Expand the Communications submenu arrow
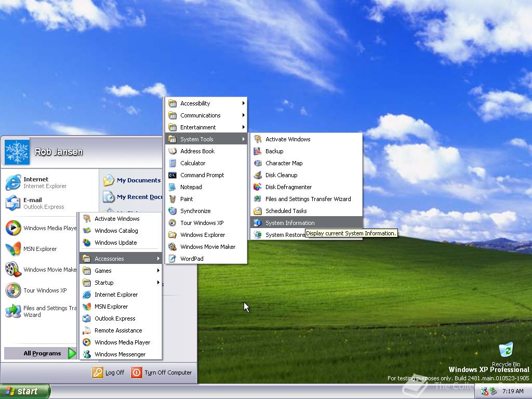This screenshot has width=532, height=399. click(244, 115)
